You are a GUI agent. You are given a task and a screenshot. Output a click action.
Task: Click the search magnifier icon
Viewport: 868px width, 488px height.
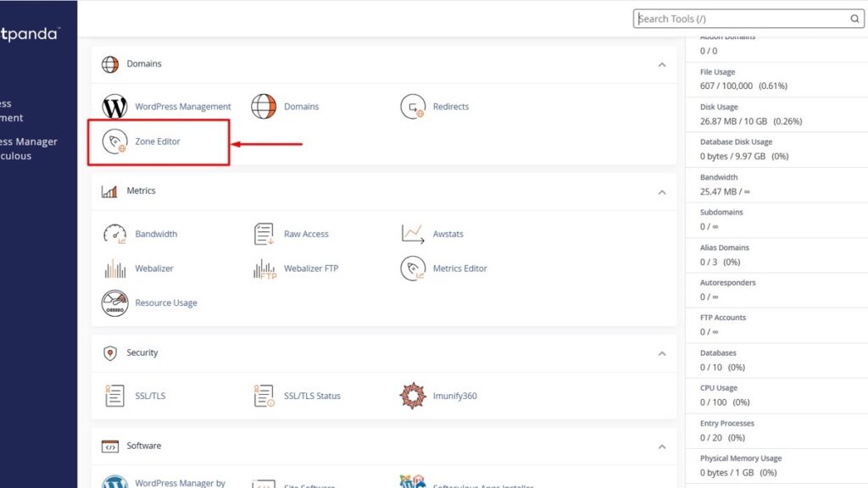click(x=854, y=19)
